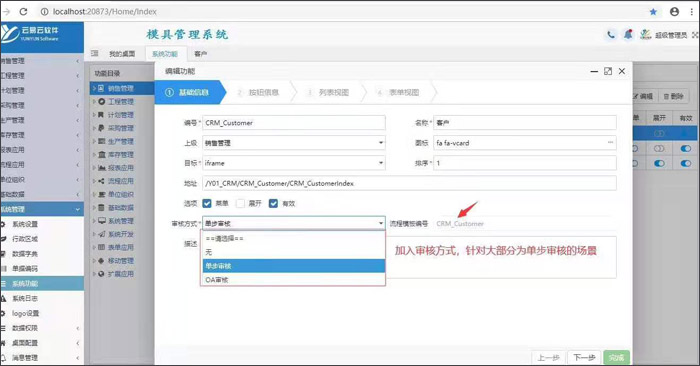This screenshot has width=700, height=366.
Task: Click the 流程模板编号 field
Action: [525, 223]
